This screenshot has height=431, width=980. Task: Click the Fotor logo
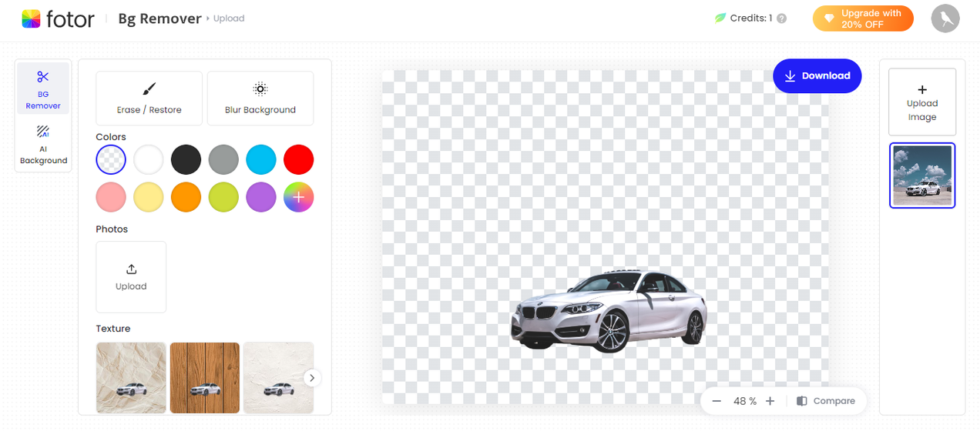58,19
